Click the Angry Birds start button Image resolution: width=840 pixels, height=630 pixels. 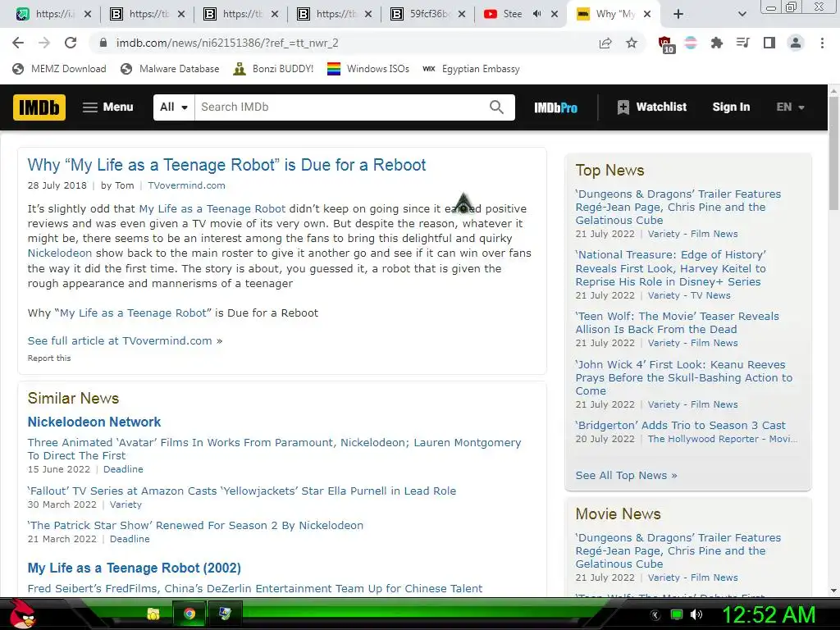[x=22, y=614]
